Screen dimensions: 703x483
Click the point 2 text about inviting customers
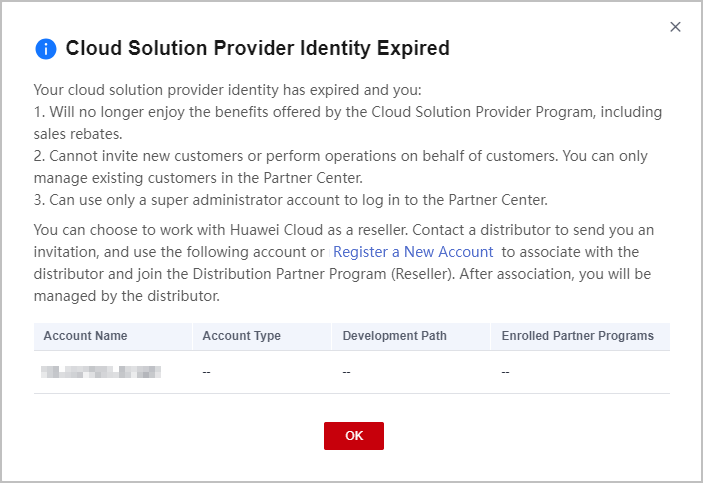pyautogui.click(x=340, y=157)
